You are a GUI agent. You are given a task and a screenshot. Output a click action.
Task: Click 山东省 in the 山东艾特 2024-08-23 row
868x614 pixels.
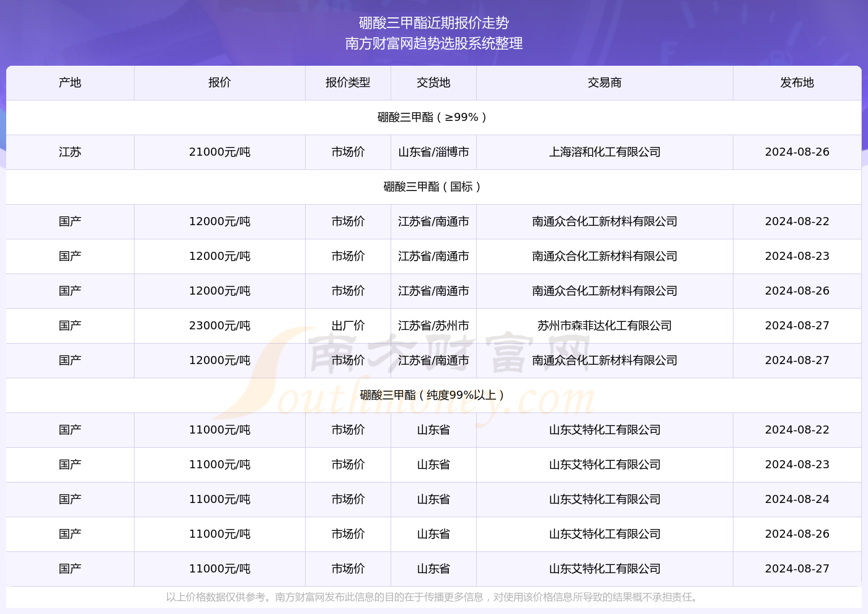click(433, 465)
